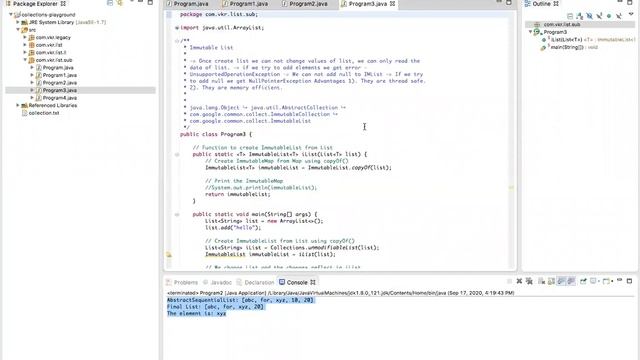Switch to Program1.java editor tab
This screenshot has height=360, width=640.
click(245, 4)
